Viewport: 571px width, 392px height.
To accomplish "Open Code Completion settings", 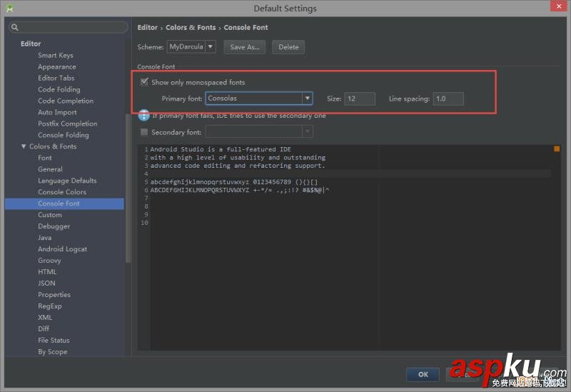I will [x=66, y=101].
